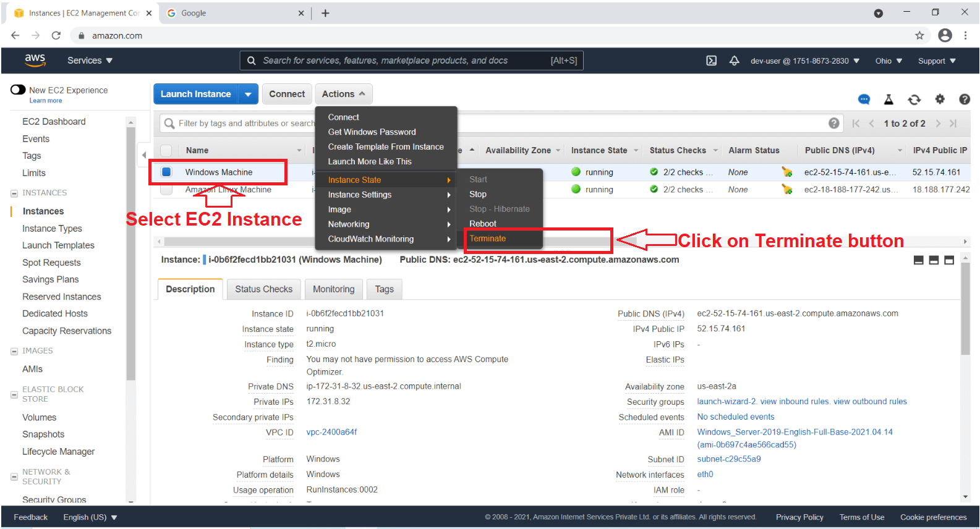Open the CloudShell terminal icon
Viewport: 980px width, 529px height.
(x=712, y=61)
